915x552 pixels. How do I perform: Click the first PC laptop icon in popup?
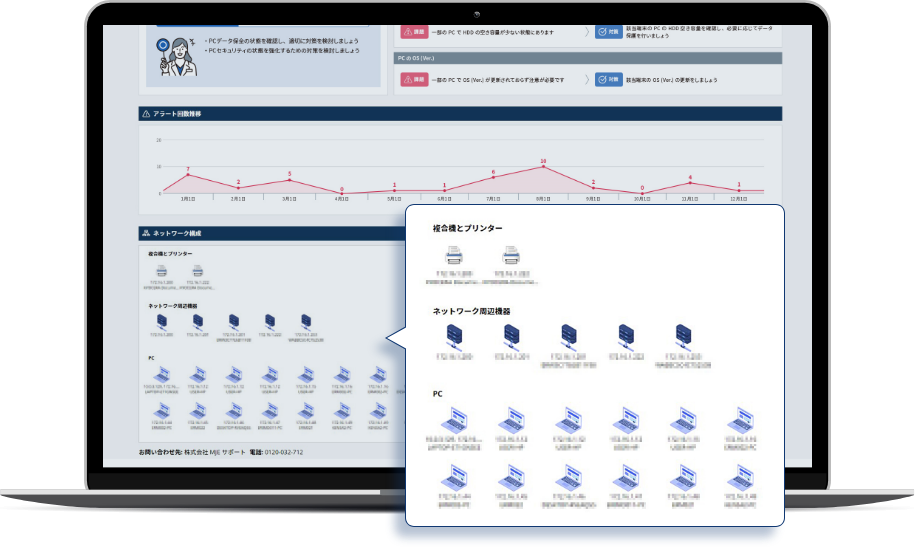[x=454, y=420]
